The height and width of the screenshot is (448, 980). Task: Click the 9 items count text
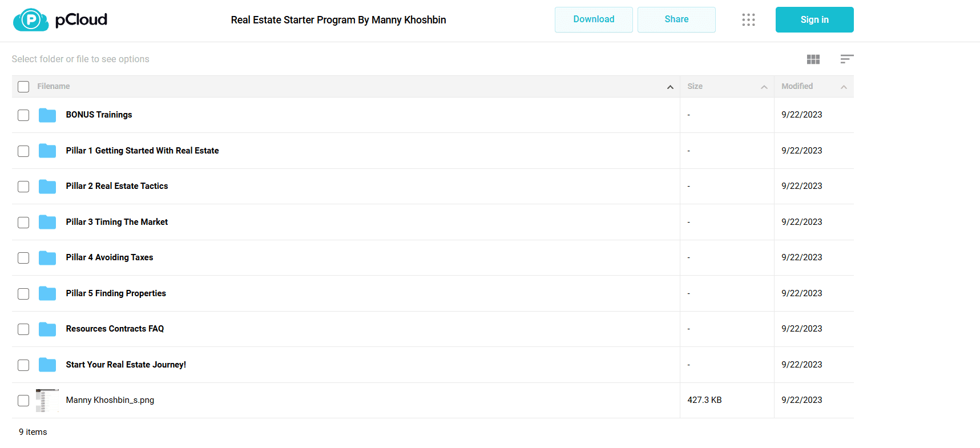click(33, 432)
